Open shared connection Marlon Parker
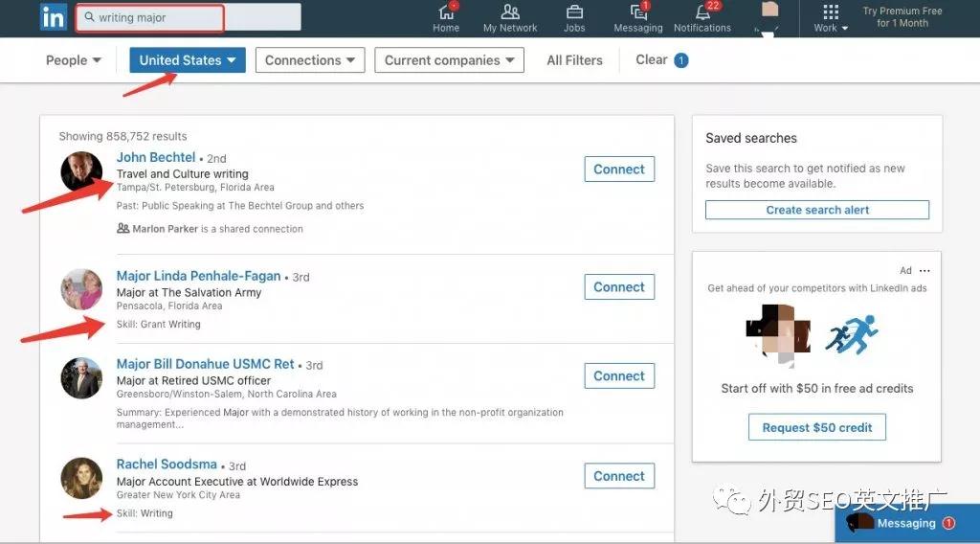Viewport: 980px width, 544px height. [x=165, y=229]
